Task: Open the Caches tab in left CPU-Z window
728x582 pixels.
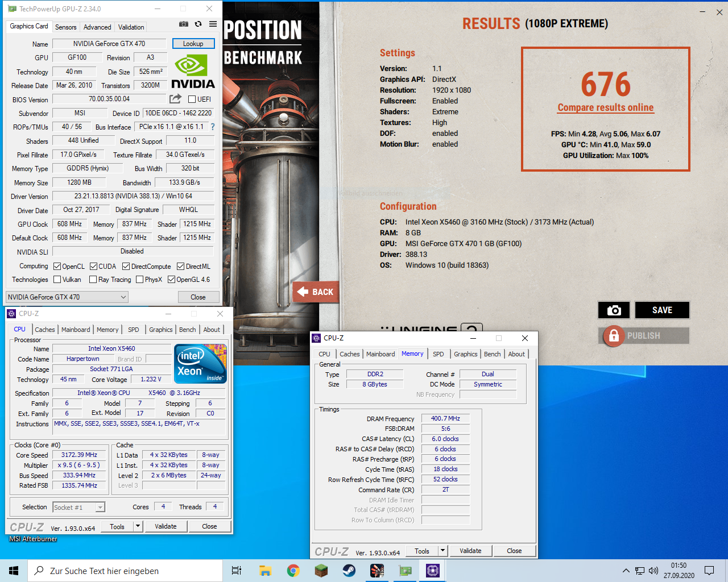Action: (x=44, y=330)
